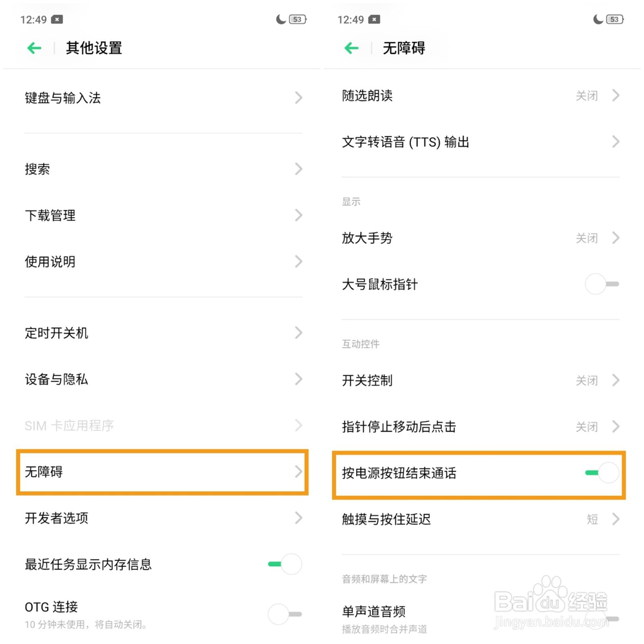This screenshot has width=644, height=644.
Task: Open 无障碍 menu entry
Action: click(161, 472)
